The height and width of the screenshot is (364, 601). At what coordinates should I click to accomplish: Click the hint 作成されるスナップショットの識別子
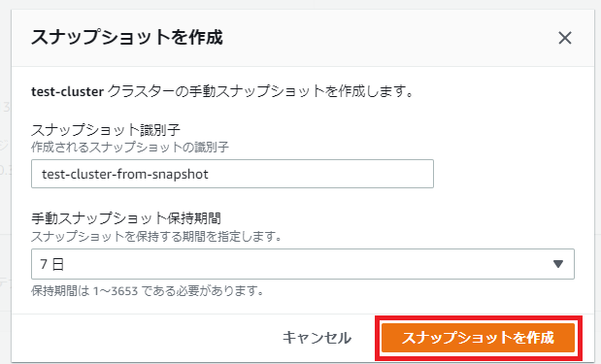pyautogui.click(x=130, y=147)
